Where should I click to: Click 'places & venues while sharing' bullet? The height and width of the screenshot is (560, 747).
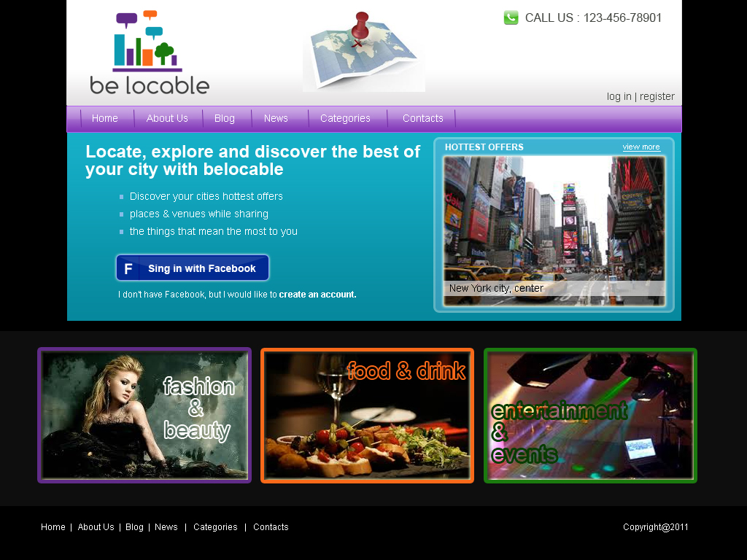click(x=198, y=214)
